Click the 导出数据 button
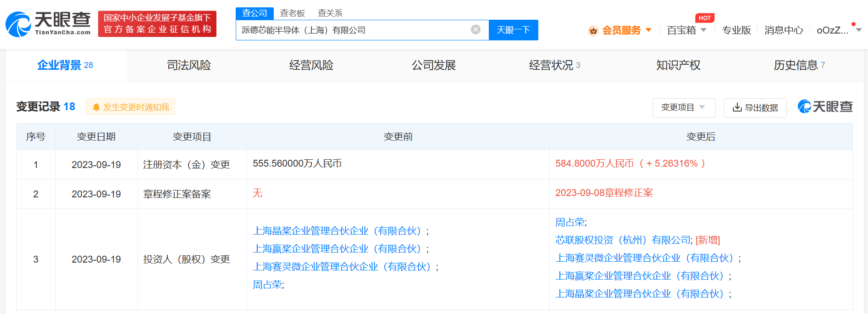This screenshot has width=868, height=314. (755, 107)
